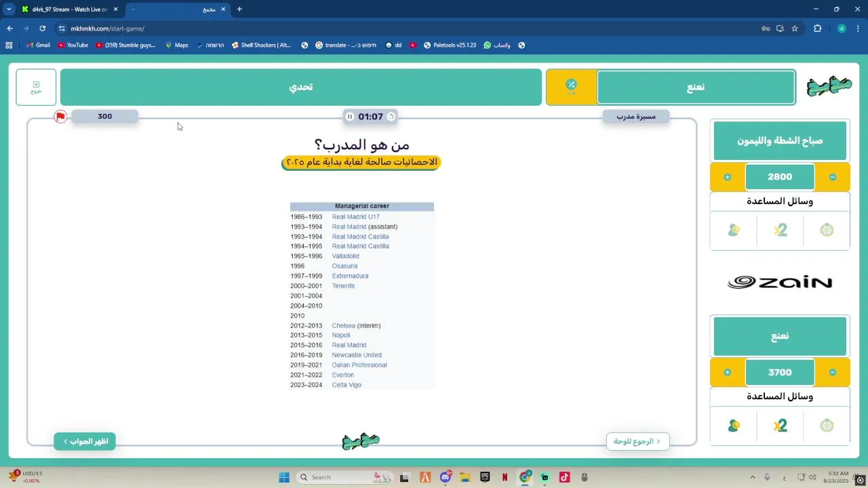Click the red flag report icon
The image size is (868, 488).
tap(60, 117)
